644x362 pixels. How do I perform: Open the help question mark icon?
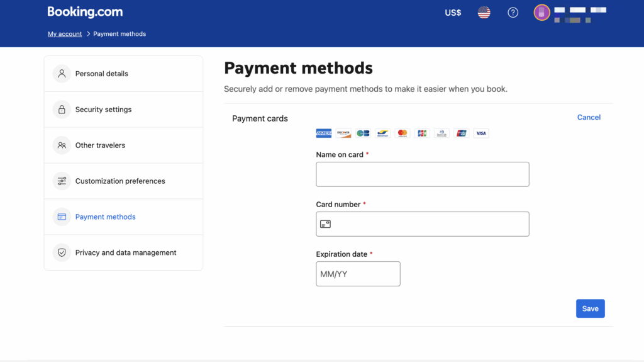coord(513,13)
